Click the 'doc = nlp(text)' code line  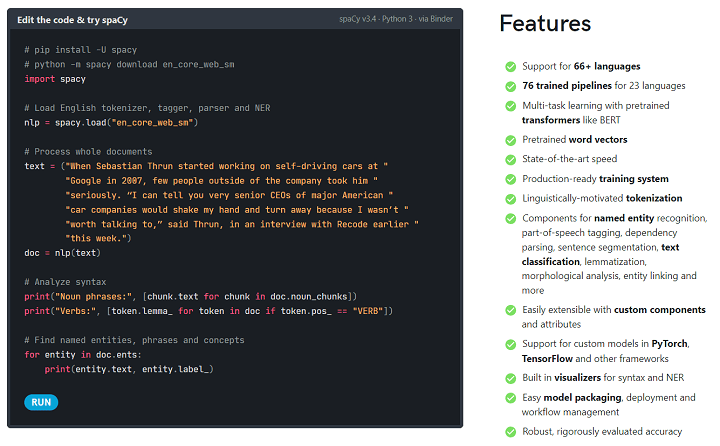[62, 253]
